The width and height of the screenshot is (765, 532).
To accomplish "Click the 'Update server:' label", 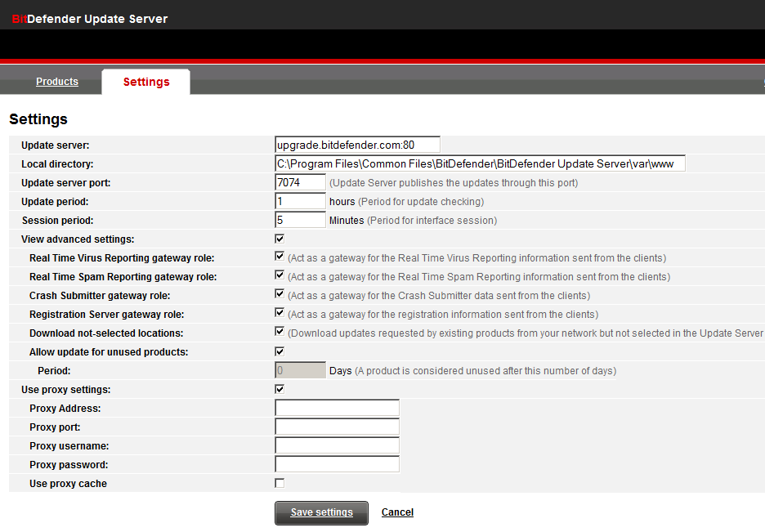I will pos(55,145).
